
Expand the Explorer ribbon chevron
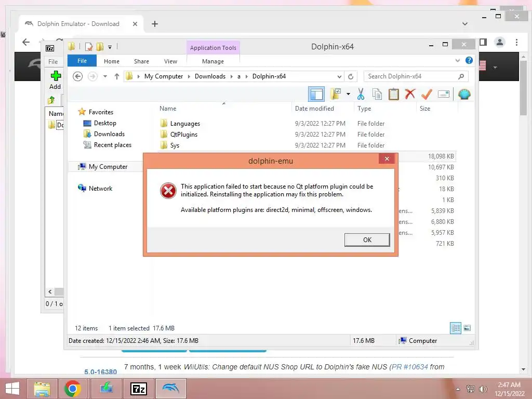click(457, 61)
